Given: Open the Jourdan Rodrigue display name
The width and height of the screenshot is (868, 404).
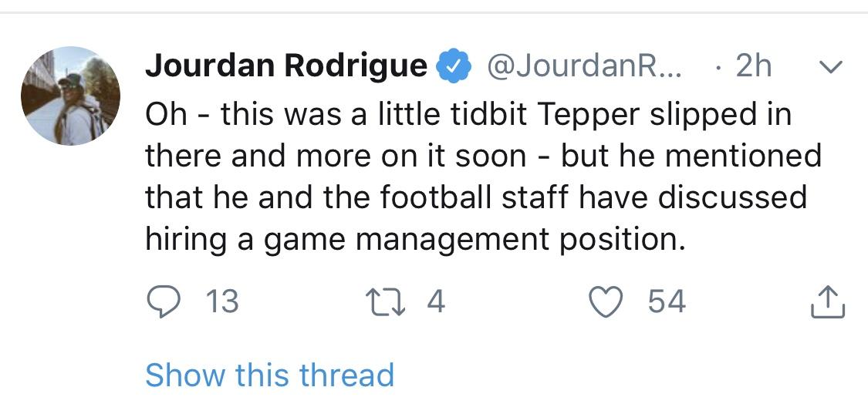Looking at the screenshot, I should click(x=286, y=66).
